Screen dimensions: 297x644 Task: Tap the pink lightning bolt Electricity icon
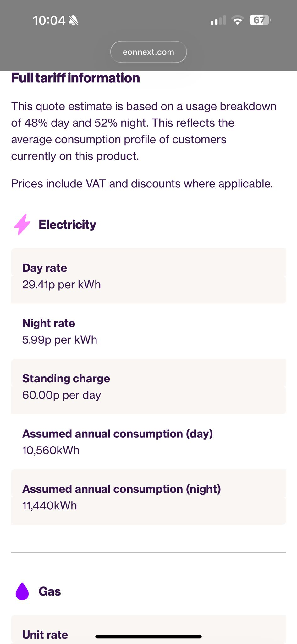tap(22, 225)
